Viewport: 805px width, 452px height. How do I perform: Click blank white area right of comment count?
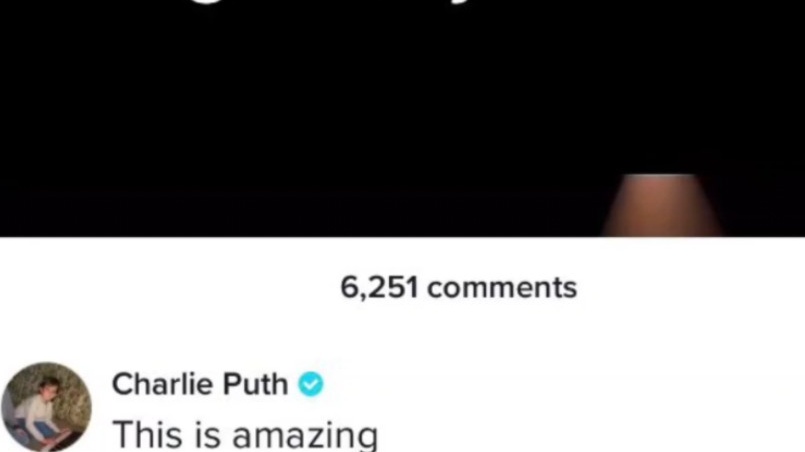pos(691,287)
